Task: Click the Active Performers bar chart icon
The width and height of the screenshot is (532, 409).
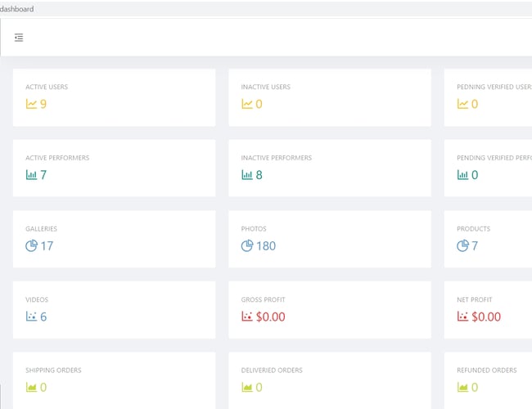Action: pos(31,175)
